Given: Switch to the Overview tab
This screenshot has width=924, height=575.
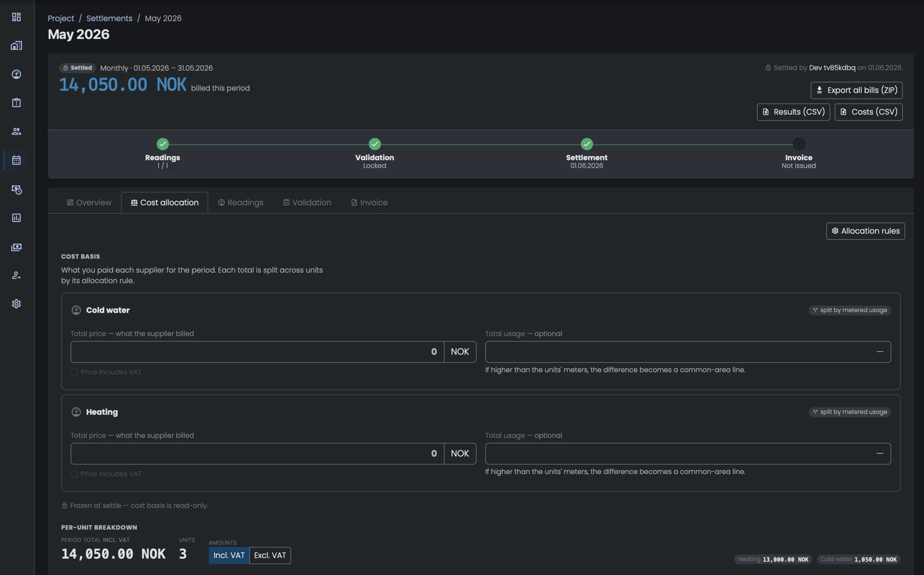Looking at the screenshot, I should coord(89,202).
